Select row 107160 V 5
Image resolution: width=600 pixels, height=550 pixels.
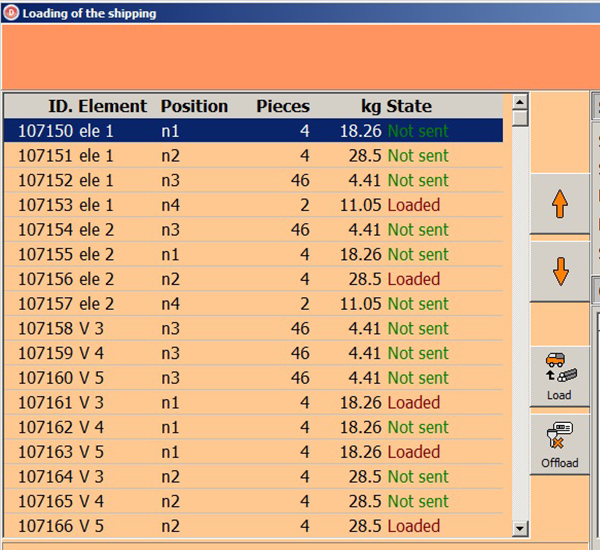coord(253,378)
